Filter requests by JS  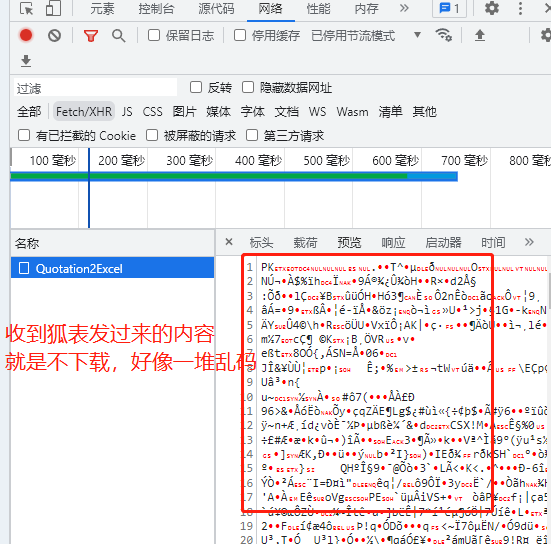127,112
